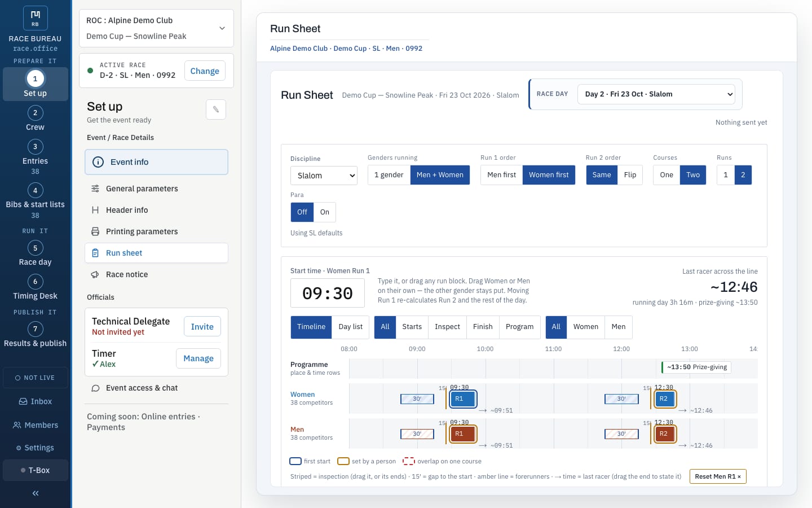Select step 1 Set up circle

coord(35,78)
